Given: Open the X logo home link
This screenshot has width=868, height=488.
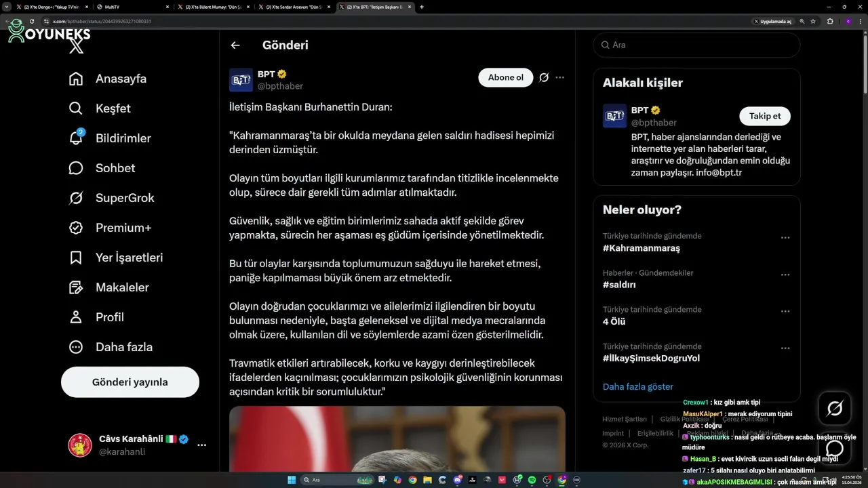Looking at the screenshot, I should coord(77,46).
